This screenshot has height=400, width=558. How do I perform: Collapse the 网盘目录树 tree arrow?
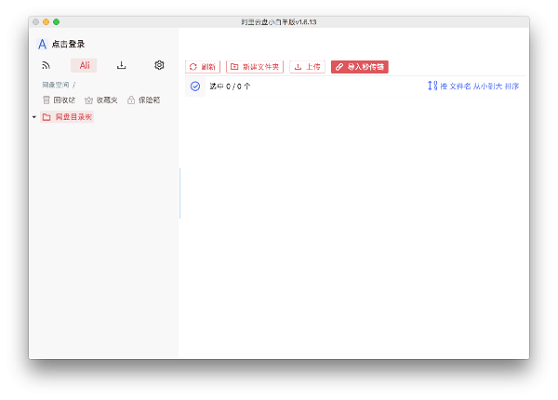point(34,117)
